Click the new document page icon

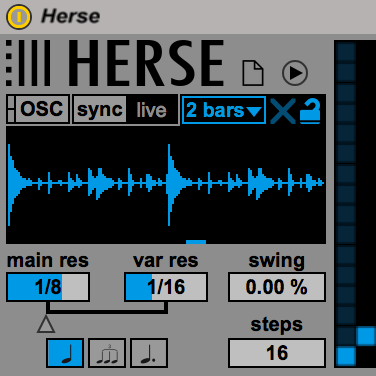coord(253,73)
